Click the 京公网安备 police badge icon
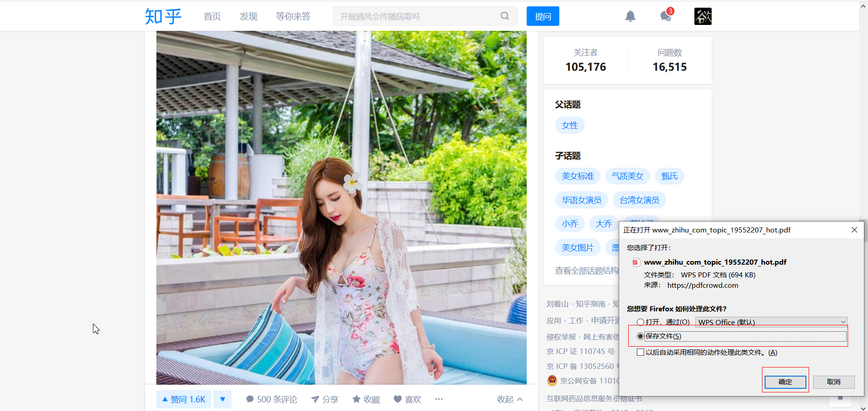 (552, 380)
